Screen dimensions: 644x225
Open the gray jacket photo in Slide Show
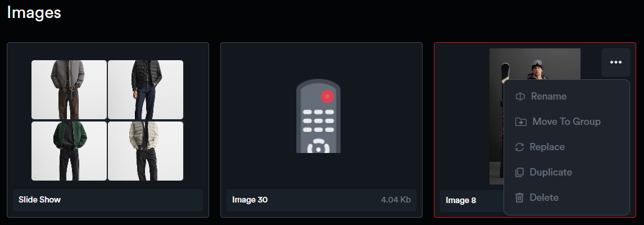pyautogui.click(x=69, y=89)
